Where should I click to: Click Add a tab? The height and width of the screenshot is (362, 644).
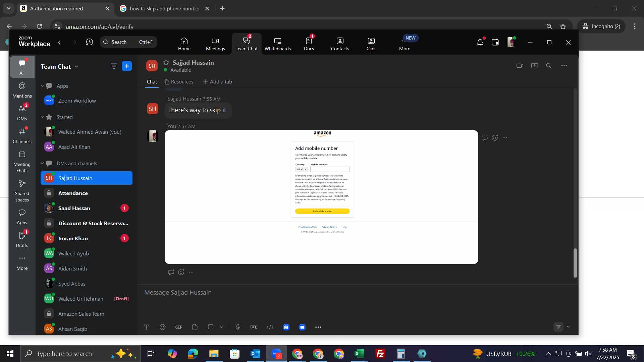(217, 82)
